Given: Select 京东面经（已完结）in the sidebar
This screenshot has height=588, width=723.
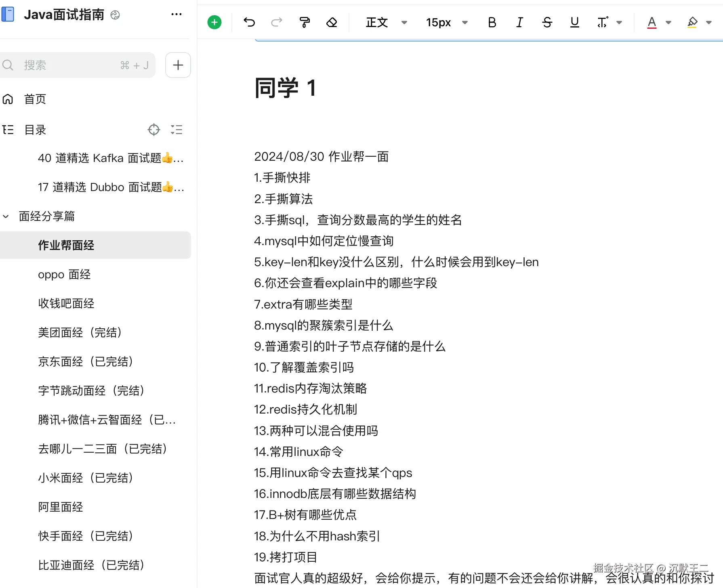Looking at the screenshot, I should pyautogui.click(x=85, y=361).
